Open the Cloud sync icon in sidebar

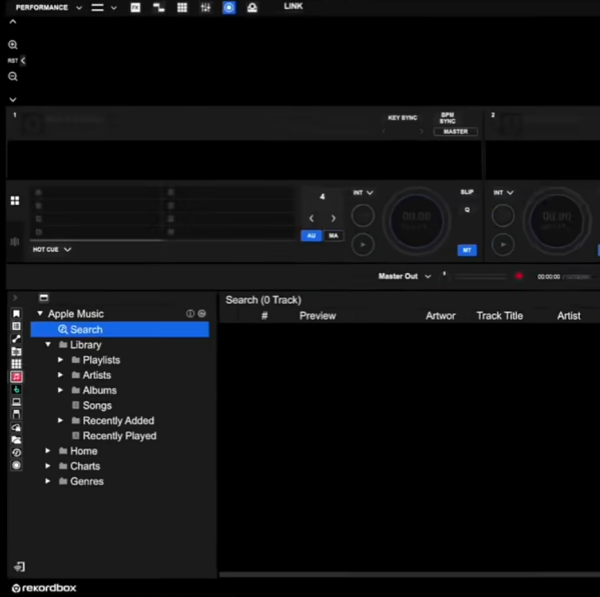coord(16,427)
